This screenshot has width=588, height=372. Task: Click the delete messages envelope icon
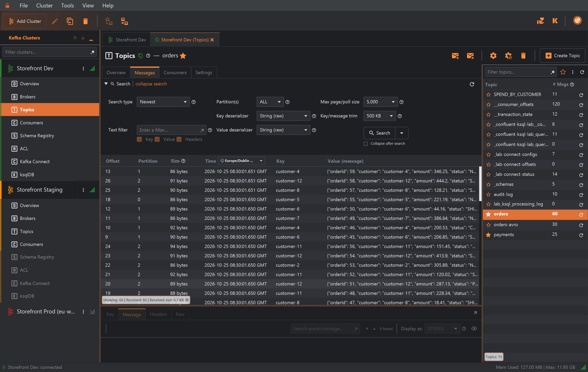pos(470,56)
